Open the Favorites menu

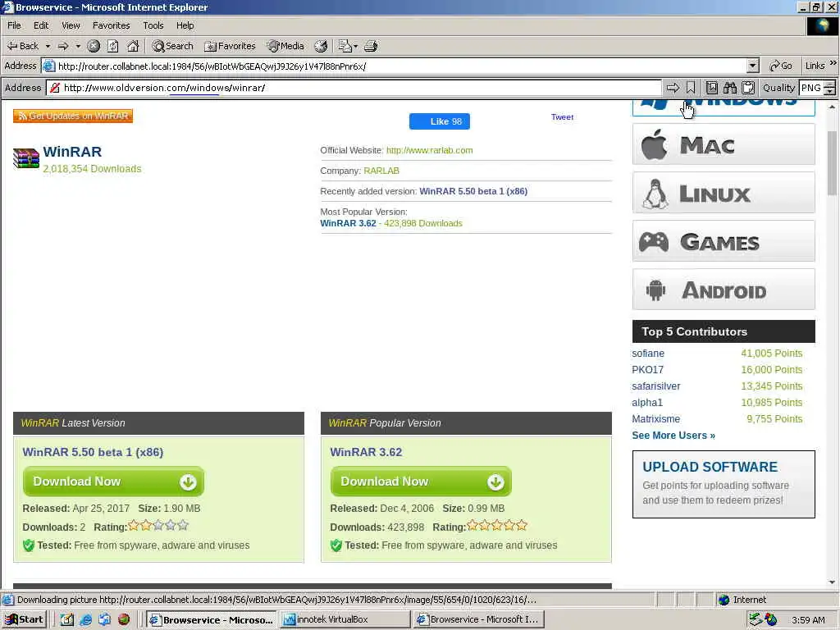coord(111,25)
